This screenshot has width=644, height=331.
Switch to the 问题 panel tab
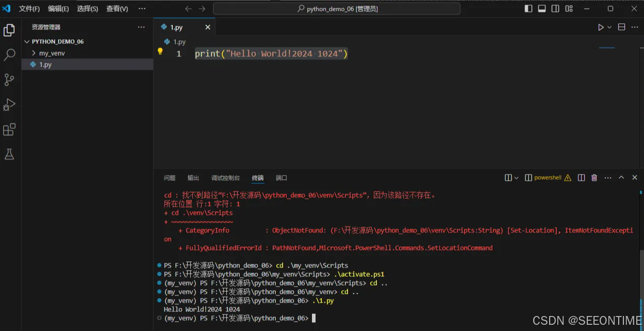(170, 178)
